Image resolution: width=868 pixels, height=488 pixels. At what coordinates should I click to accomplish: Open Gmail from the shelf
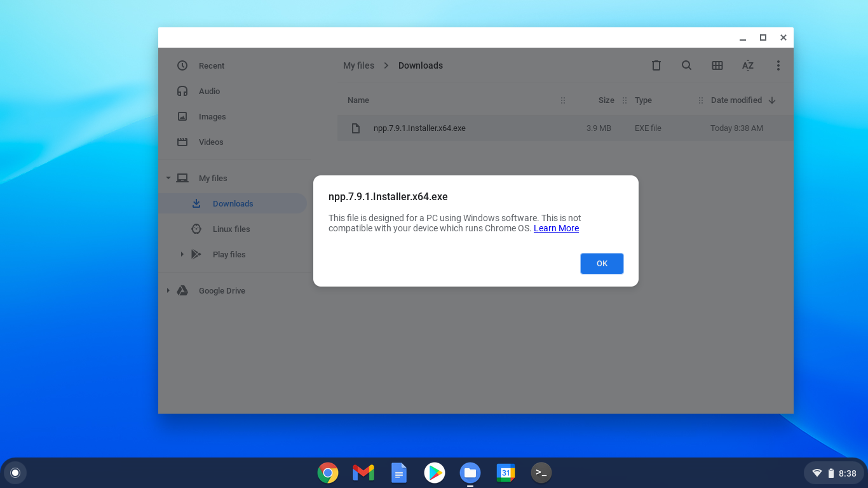363,473
